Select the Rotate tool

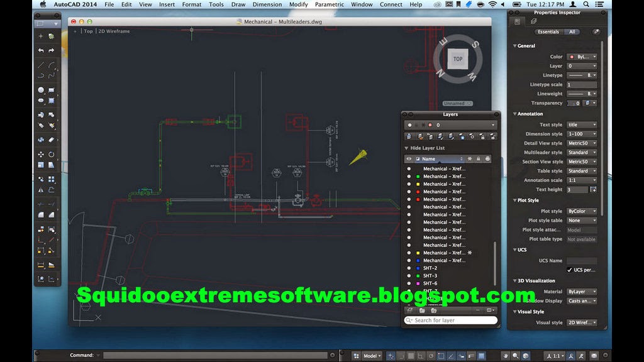point(52,155)
